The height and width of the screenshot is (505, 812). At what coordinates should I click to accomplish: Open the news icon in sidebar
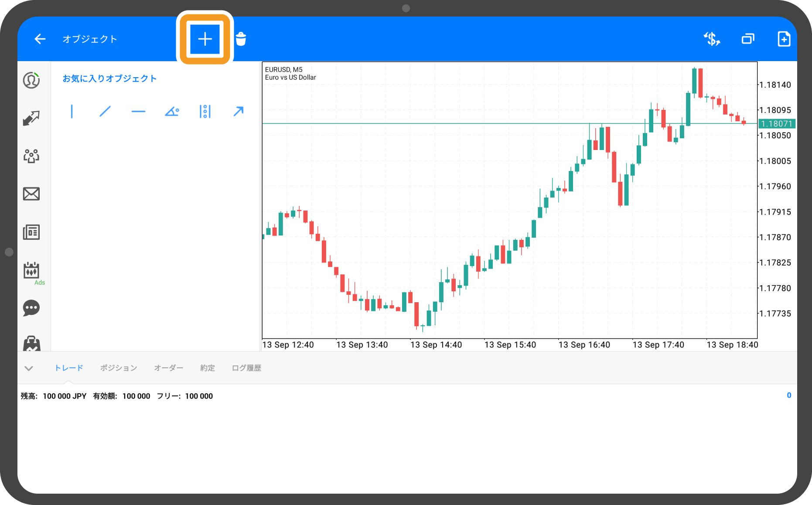tap(31, 232)
